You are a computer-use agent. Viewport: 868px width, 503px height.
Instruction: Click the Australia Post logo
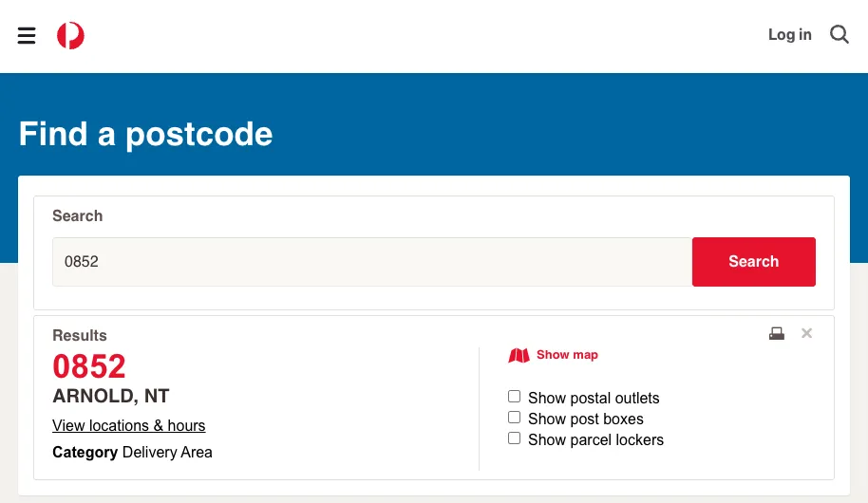pyautogui.click(x=70, y=36)
